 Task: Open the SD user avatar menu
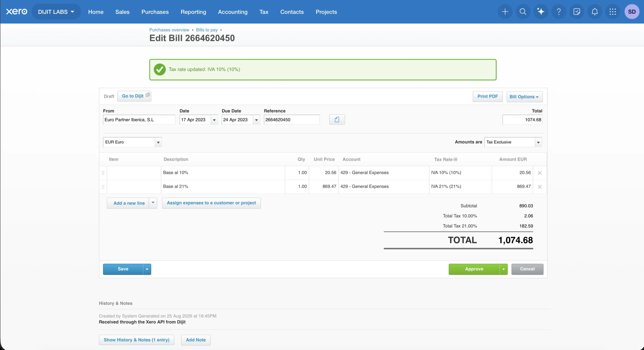(x=632, y=12)
